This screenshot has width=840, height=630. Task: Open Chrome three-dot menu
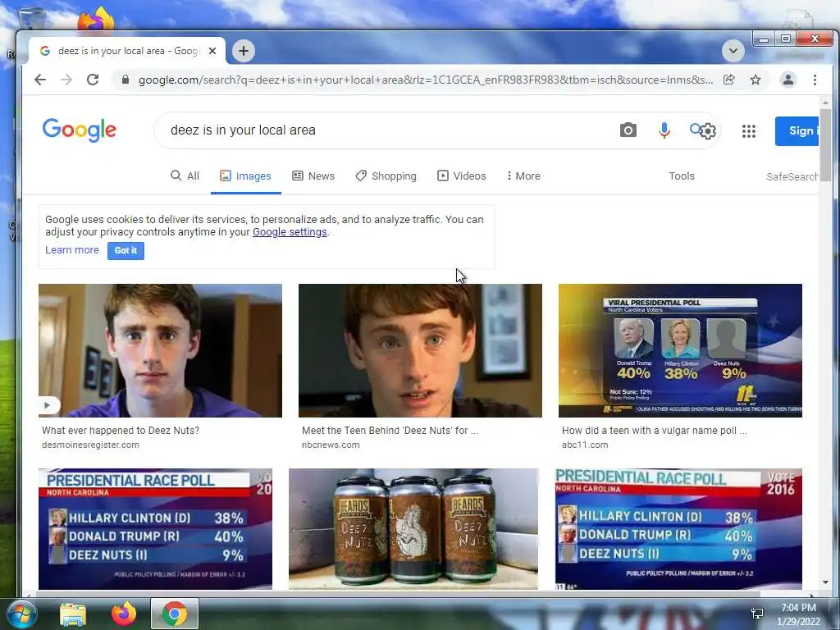[815, 80]
